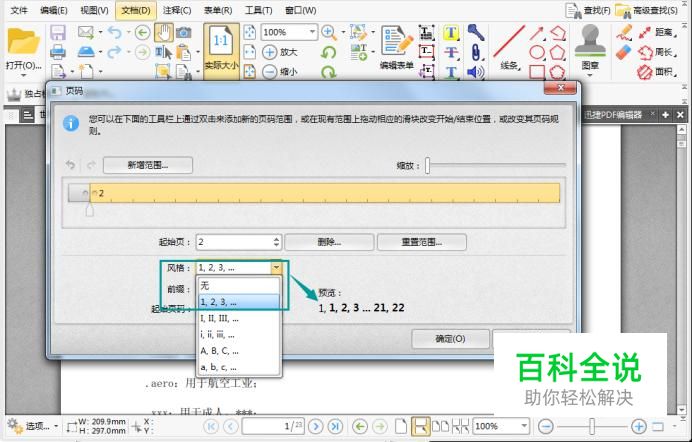Screen dimensions: 692x442
Task: Select the 面积 area measure tool
Action: 658,71
